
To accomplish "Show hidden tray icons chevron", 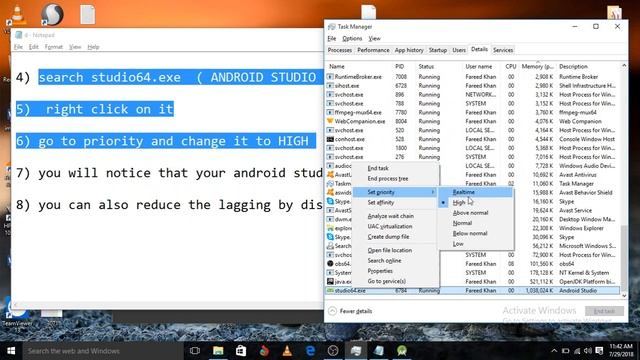I will coord(554,351).
